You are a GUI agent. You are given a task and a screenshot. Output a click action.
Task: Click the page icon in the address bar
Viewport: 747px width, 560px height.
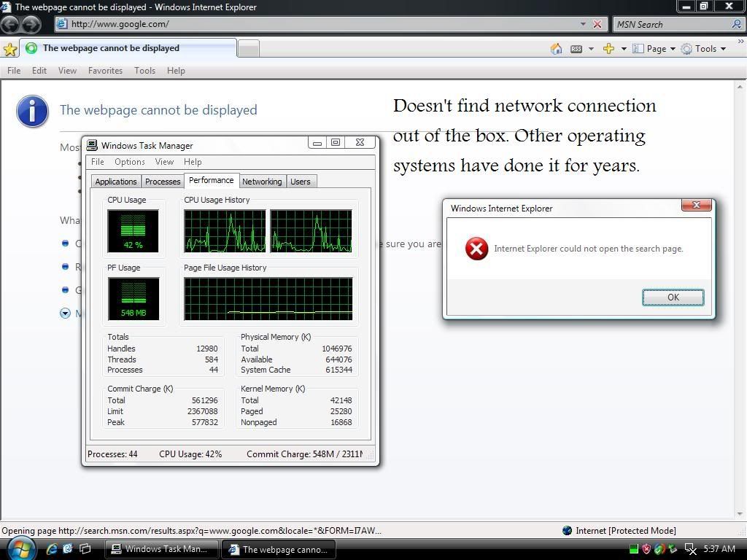(62, 24)
